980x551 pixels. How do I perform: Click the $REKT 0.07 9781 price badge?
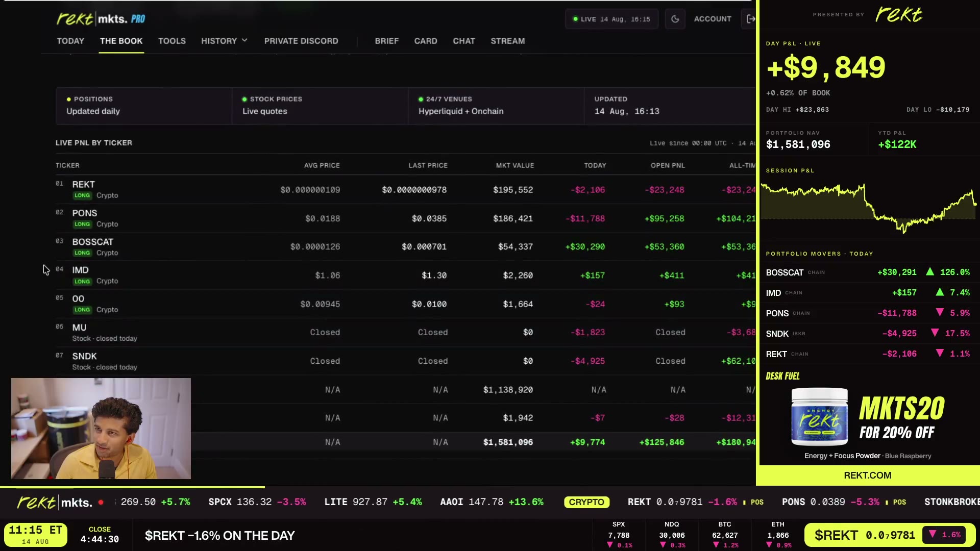(x=889, y=535)
